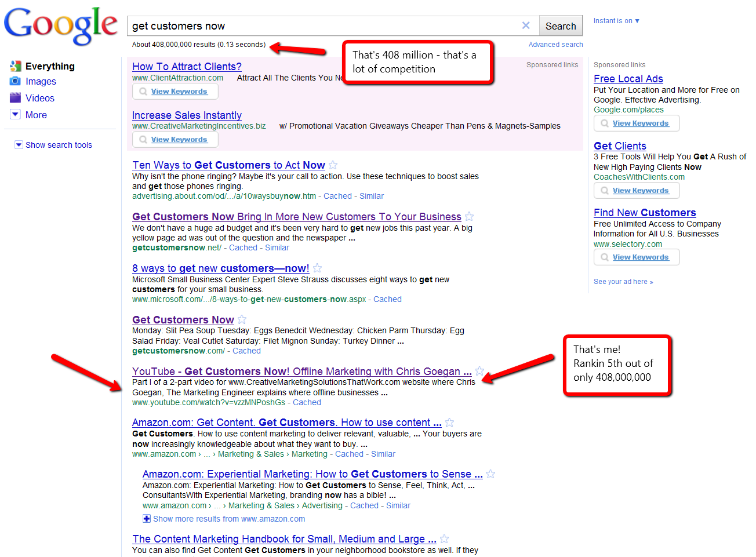The width and height of the screenshot is (756, 557).
Task: Star the Ten Ways to Get Customers result
Action: 333,165
